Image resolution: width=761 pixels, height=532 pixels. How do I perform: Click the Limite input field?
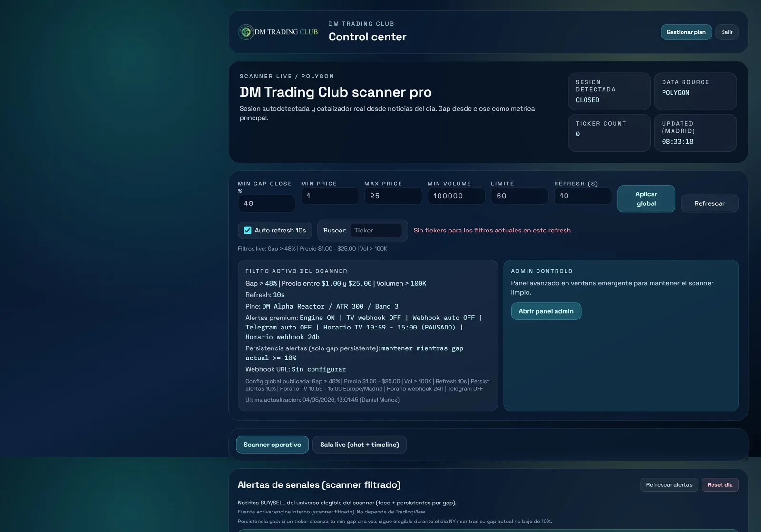pos(519,196)
